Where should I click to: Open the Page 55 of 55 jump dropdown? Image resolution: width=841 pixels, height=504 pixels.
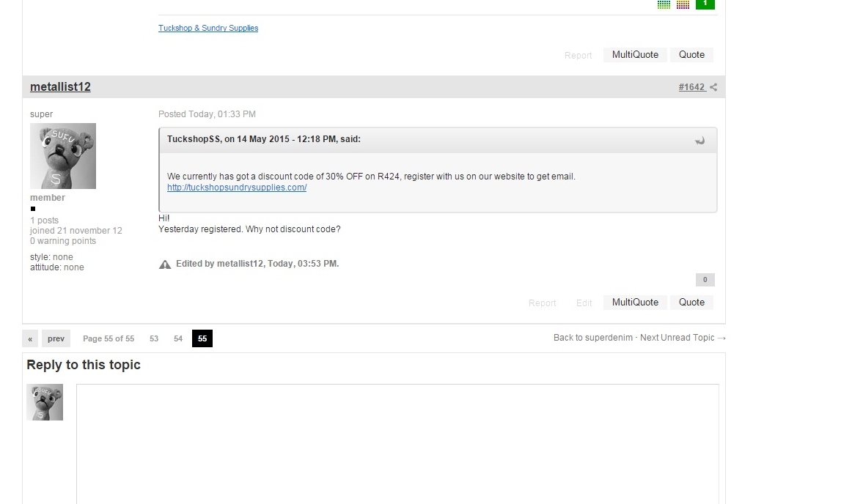click(109, 338)
